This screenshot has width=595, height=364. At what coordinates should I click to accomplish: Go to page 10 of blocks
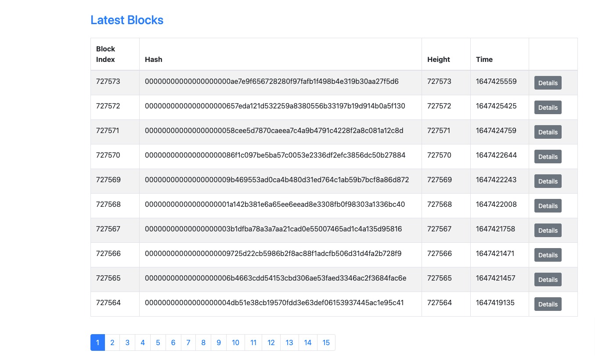[235, 342]
